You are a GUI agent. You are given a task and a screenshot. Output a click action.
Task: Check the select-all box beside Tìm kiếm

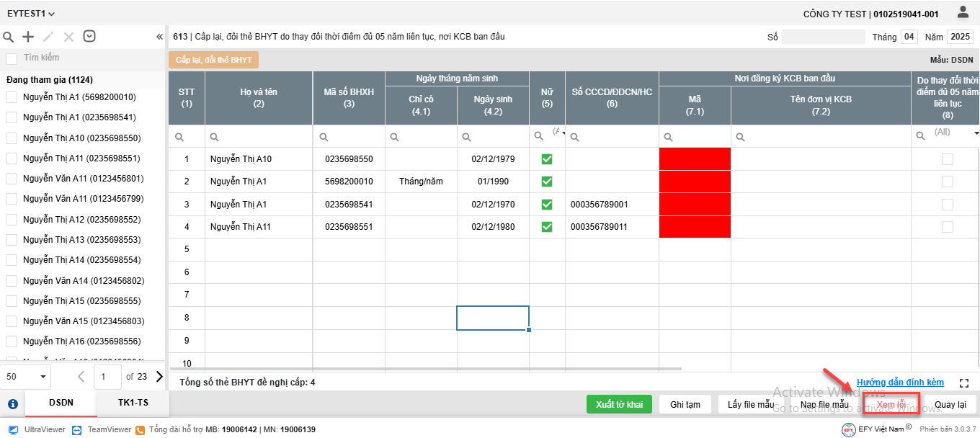[12, 58]
